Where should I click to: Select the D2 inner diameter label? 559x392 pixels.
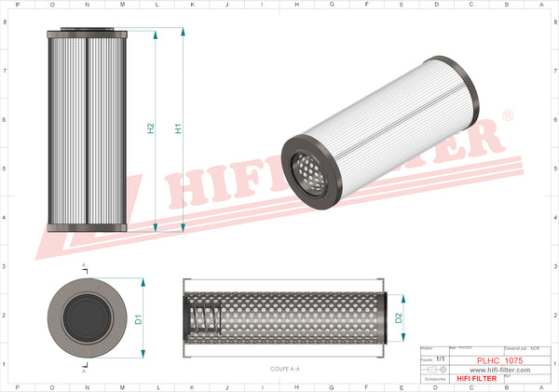tap(399, 318)
